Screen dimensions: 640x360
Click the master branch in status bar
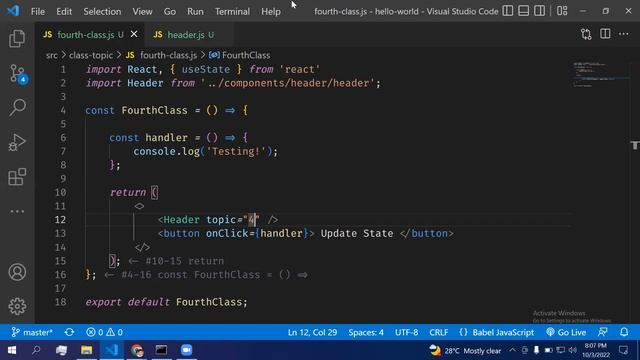(32, 332)
